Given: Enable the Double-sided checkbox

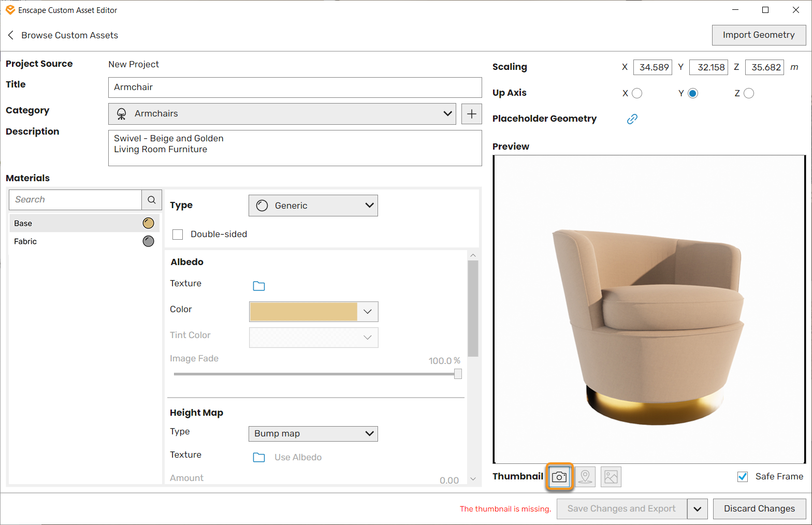Looking at the screenshot, I should click(x=178, y=235).
